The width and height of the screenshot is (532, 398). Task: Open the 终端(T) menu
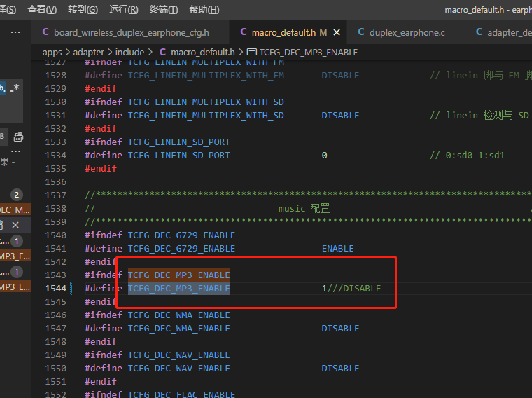pyautogui.click(x=164, y=10)
